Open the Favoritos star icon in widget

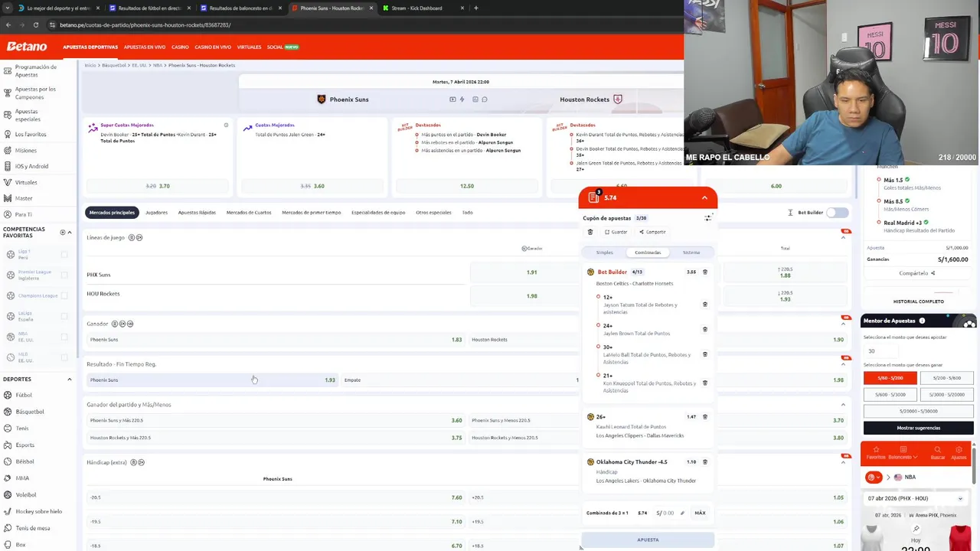(x=876, y=451)
